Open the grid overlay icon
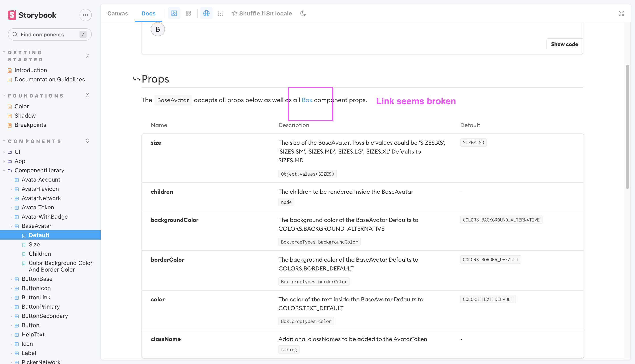Viewport: 635px width, 364px height. click(188, 13)
